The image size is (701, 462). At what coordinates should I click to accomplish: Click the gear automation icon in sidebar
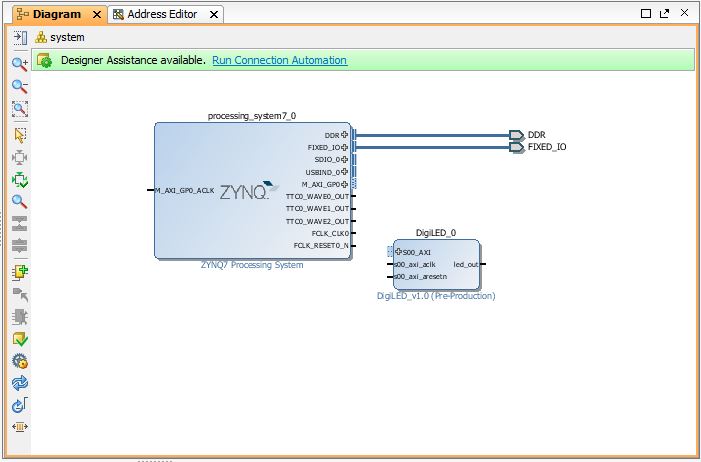pyautogui.click(x=20, y=361)
